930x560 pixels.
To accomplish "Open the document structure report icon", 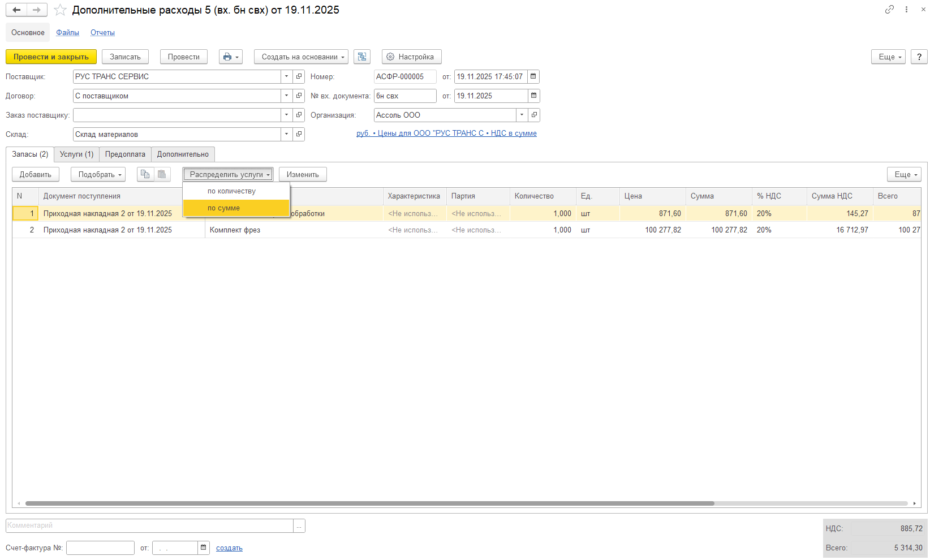I will click(x=362, y=57).
